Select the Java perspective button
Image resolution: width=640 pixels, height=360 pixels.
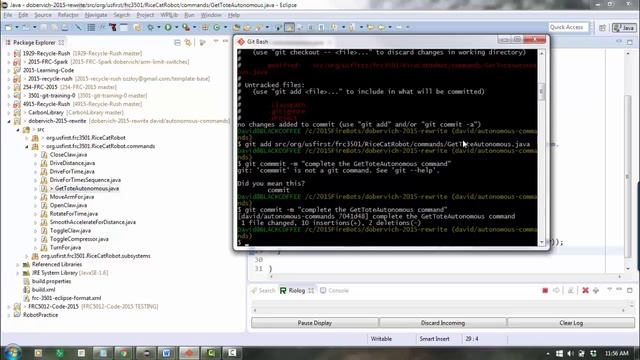624,27
